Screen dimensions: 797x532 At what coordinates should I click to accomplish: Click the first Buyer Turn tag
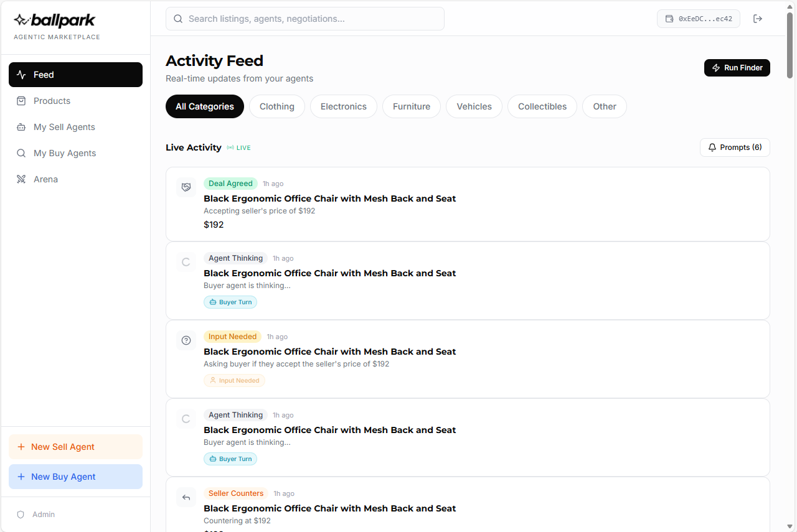click(230, 302)
